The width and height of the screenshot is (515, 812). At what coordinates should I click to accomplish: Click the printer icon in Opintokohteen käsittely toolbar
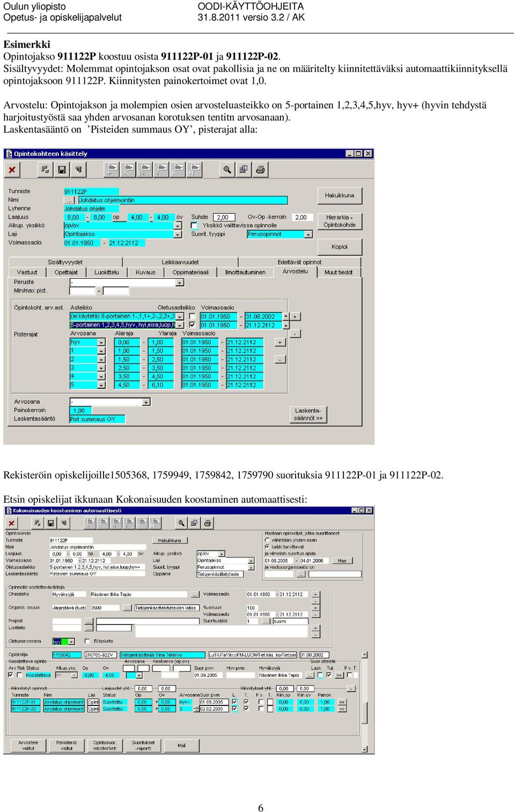(260, 170)
